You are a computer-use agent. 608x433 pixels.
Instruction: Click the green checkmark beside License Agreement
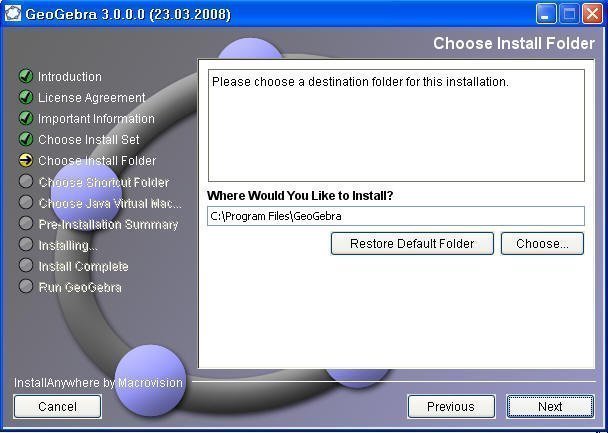[26, 97]
